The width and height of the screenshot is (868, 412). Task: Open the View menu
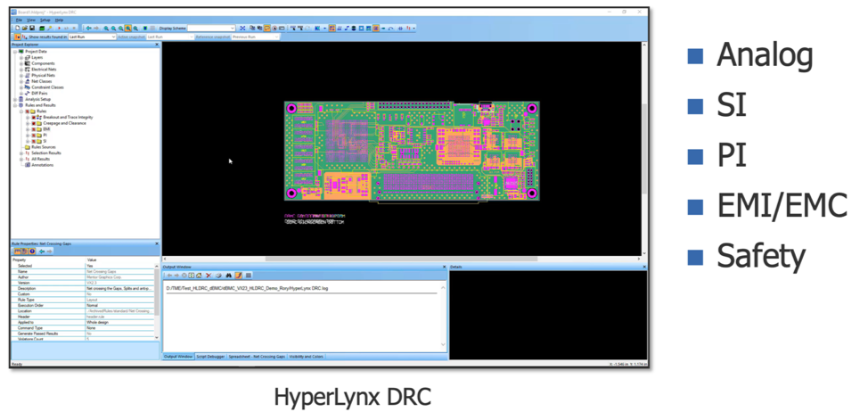[x=31, y=20]
